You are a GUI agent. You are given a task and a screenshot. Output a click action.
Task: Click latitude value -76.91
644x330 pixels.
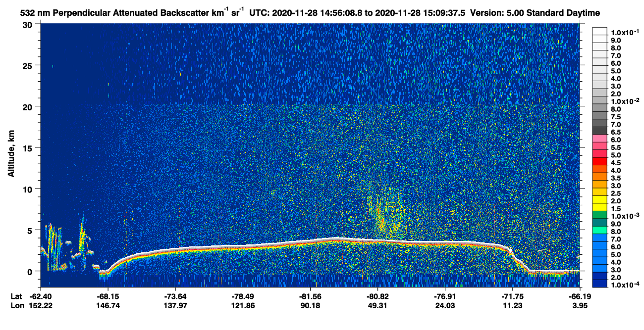pos(445,296)
